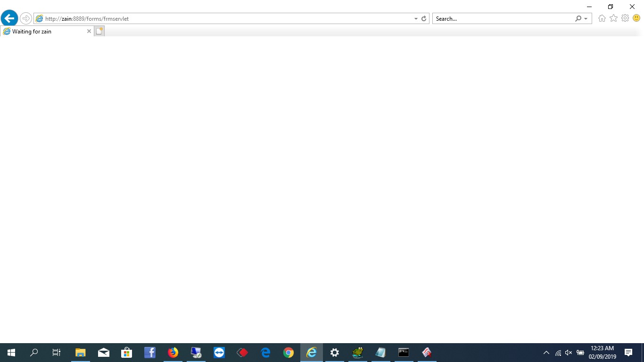Open Favorites via the star icon
The image size is (644, 362).
pyautogui.click(x=613, y=18)
